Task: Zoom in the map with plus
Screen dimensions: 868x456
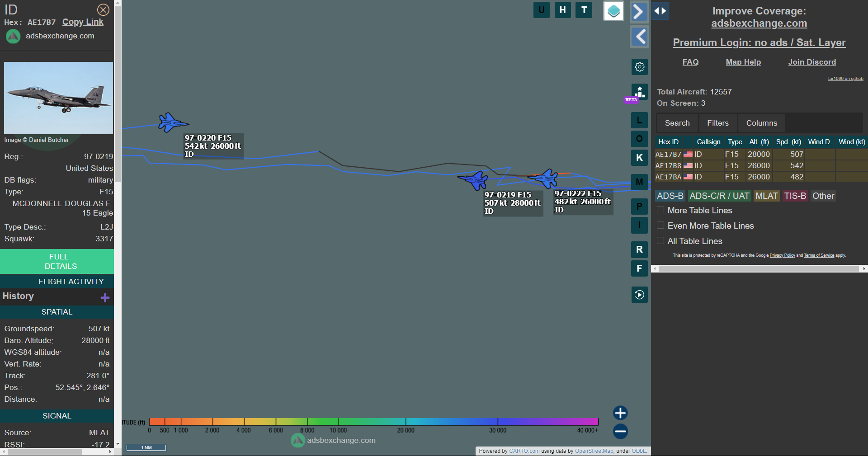Action: coord(620,413)
